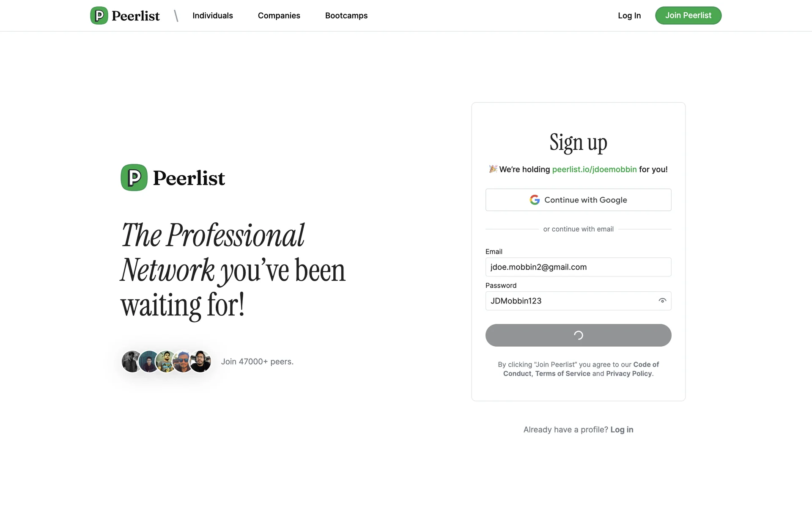Image resolution: width=812 pixels, height=508 pixels.
Task: Click the Peerlist logo in the header
Action: [125, 16]
